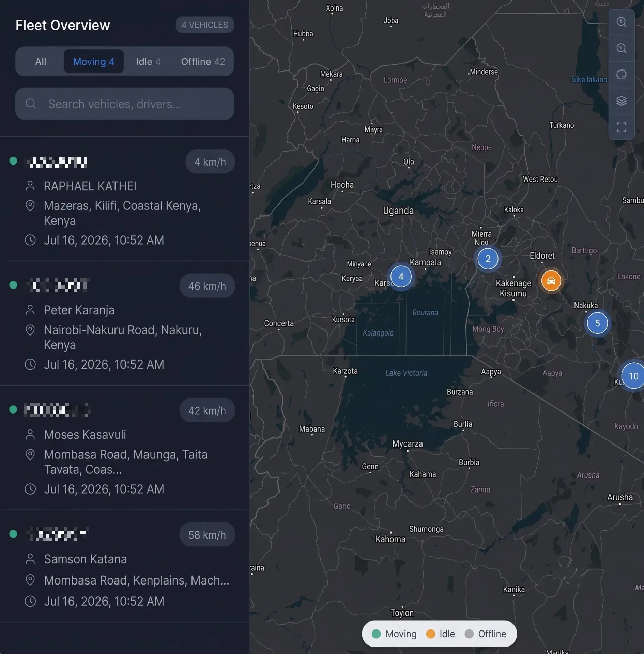Viewport: 644px width, 654px height.
Task: Click location pin beside Mombasa Road, Maunga
Action: (x=30, y=455)
